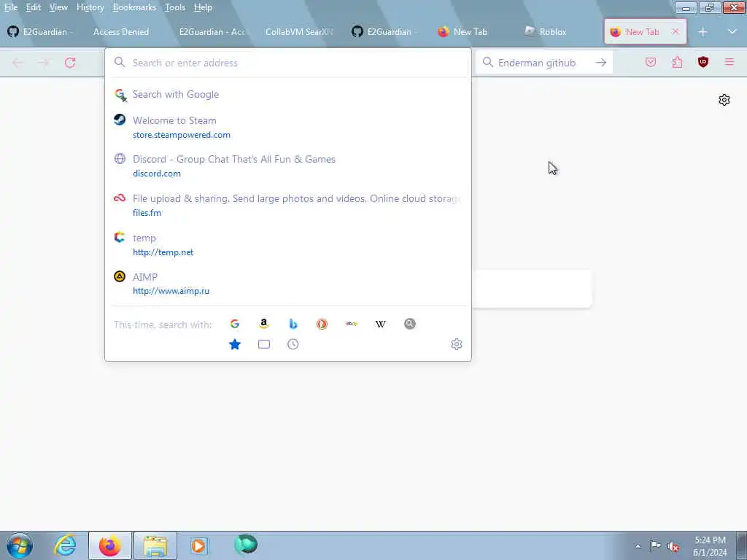Open search settings gear in dropdown
This screenshot has height=560, width=747.
457,344
